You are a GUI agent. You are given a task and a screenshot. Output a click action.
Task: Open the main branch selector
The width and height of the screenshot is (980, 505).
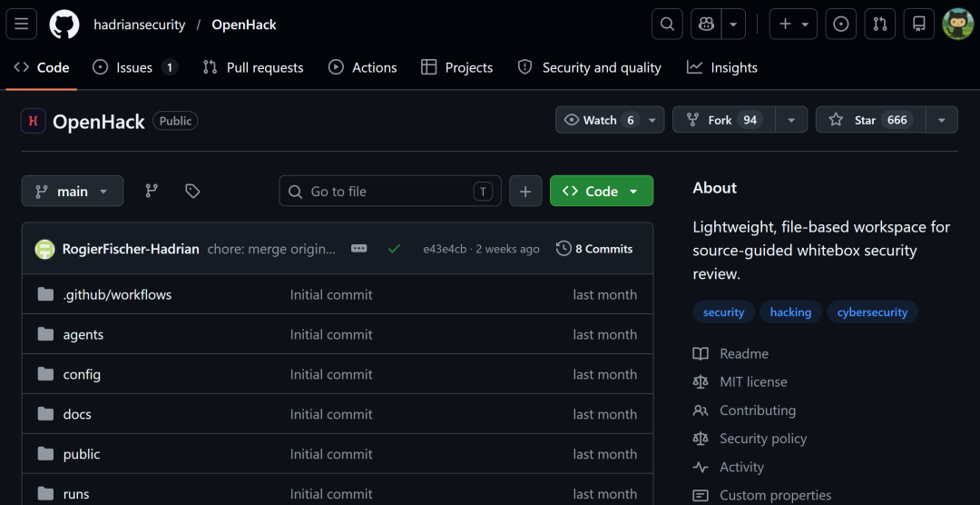(73, 192)
